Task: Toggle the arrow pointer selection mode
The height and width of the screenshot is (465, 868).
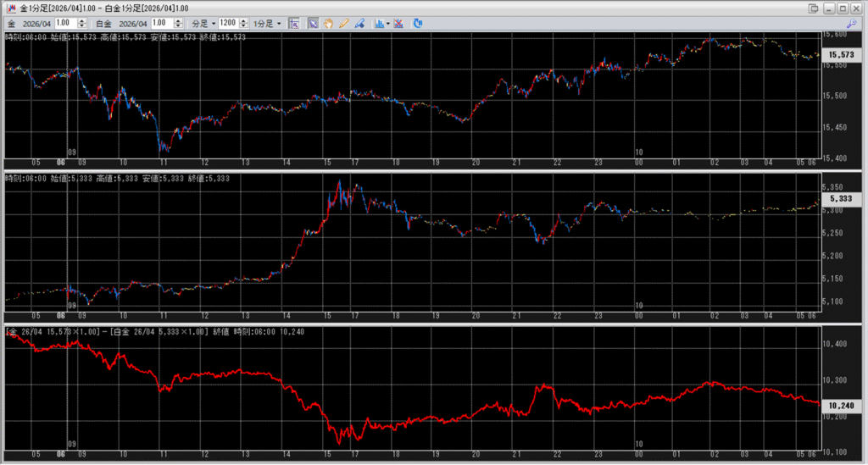Action: 314,24
